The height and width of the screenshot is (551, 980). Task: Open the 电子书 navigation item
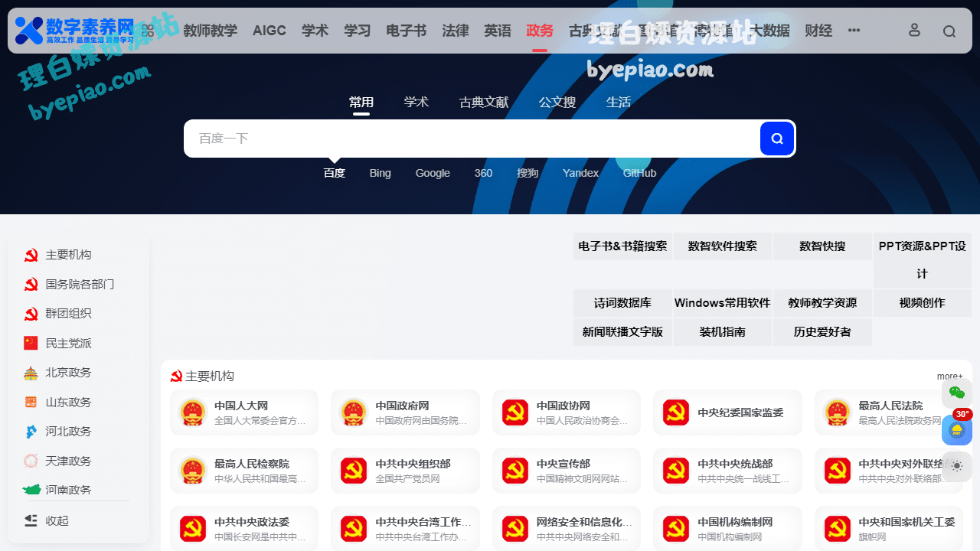point(406,31)
